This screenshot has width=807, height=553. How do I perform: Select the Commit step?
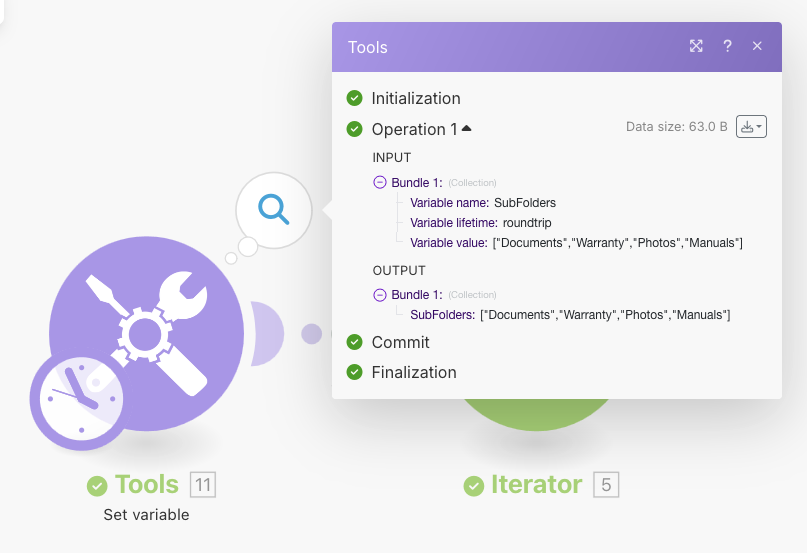pos(400,342)
